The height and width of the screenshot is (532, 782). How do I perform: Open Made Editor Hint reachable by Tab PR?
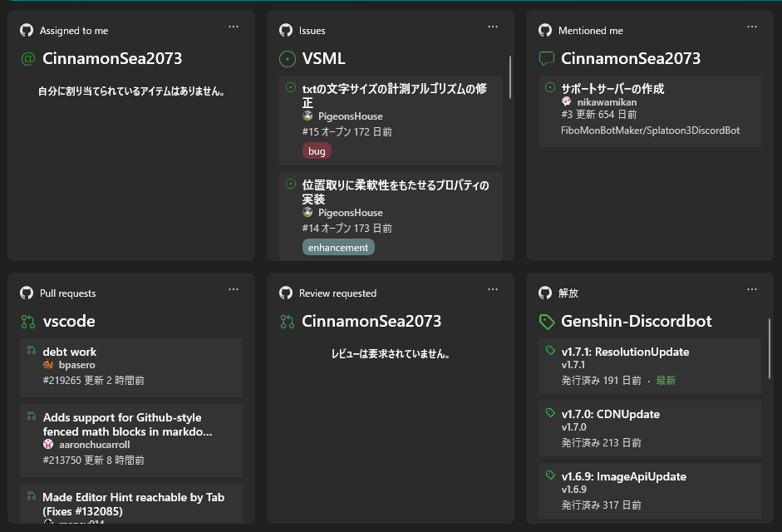coord(131,504)
